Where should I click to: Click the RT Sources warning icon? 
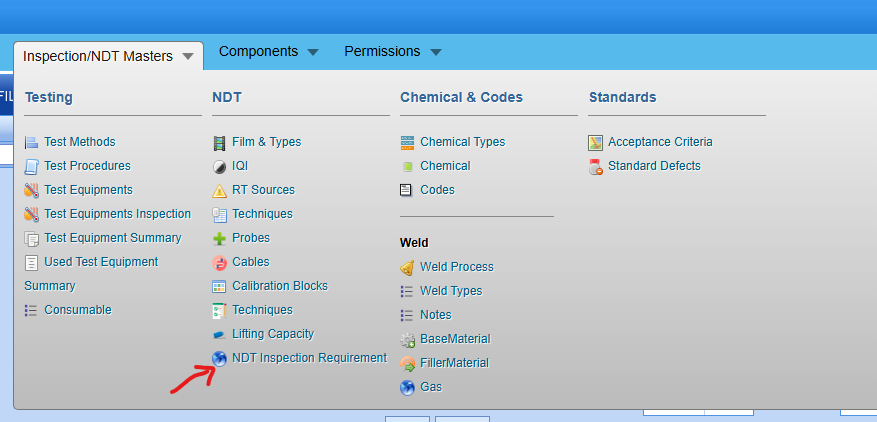pyautogui.click(x=220, y=190)
